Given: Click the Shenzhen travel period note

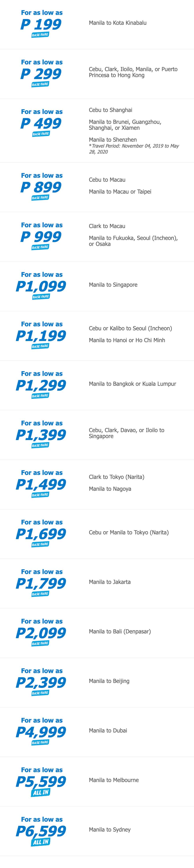Looking at the screenshot, I should (x=134, y=149).
